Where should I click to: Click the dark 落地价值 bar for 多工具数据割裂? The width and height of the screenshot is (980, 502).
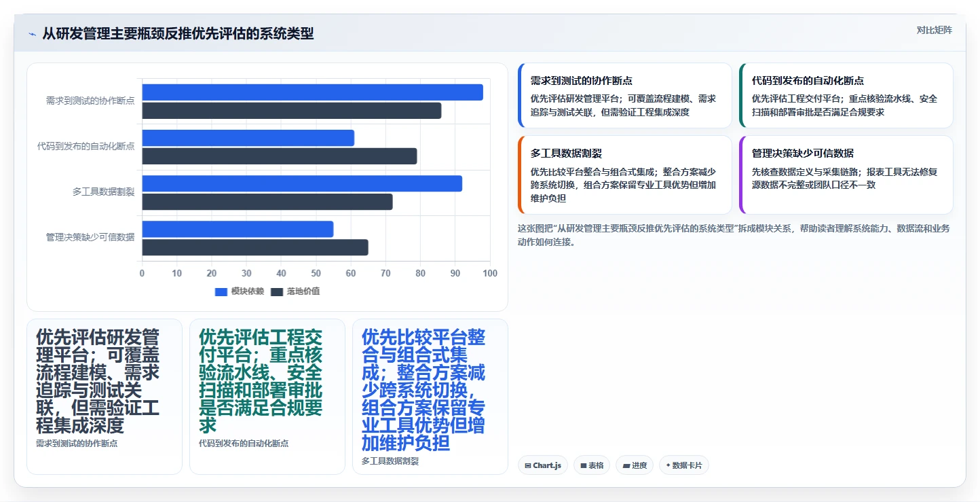[267, 202]
